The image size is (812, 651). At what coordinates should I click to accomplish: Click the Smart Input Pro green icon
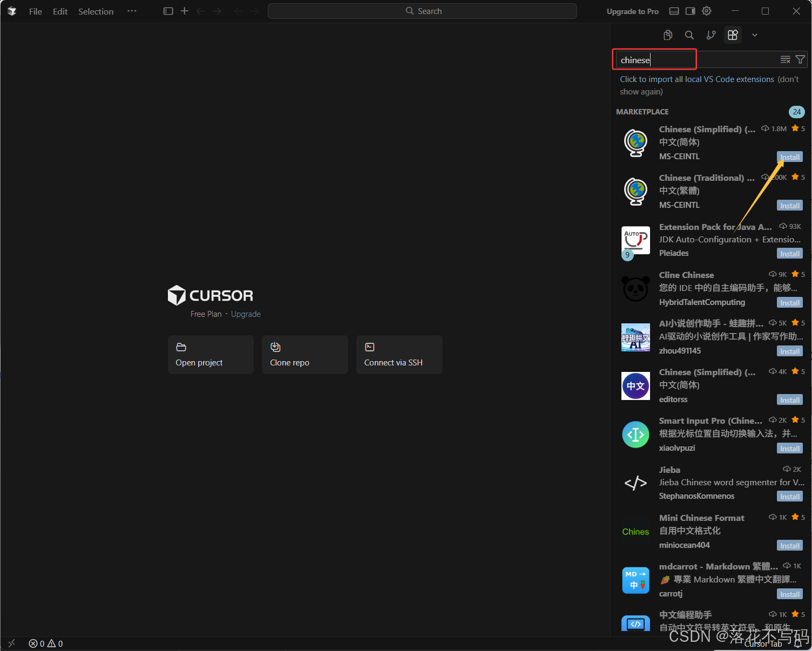(635, 435)
